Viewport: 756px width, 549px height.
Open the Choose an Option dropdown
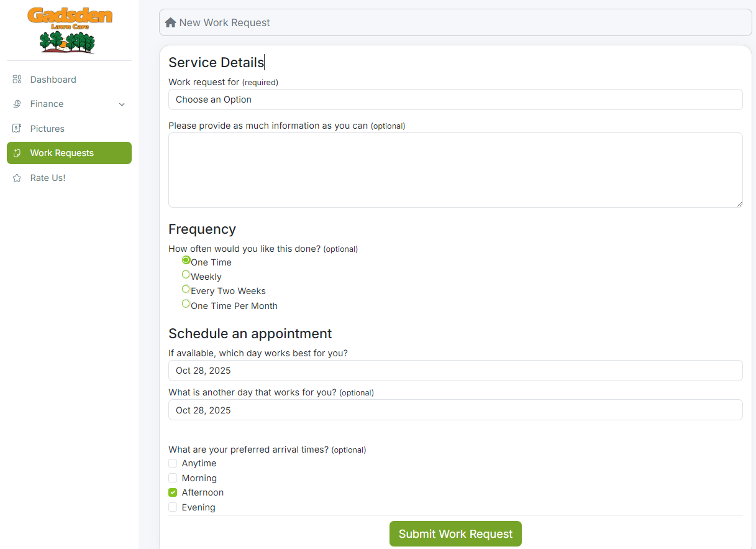coord(455,99)
